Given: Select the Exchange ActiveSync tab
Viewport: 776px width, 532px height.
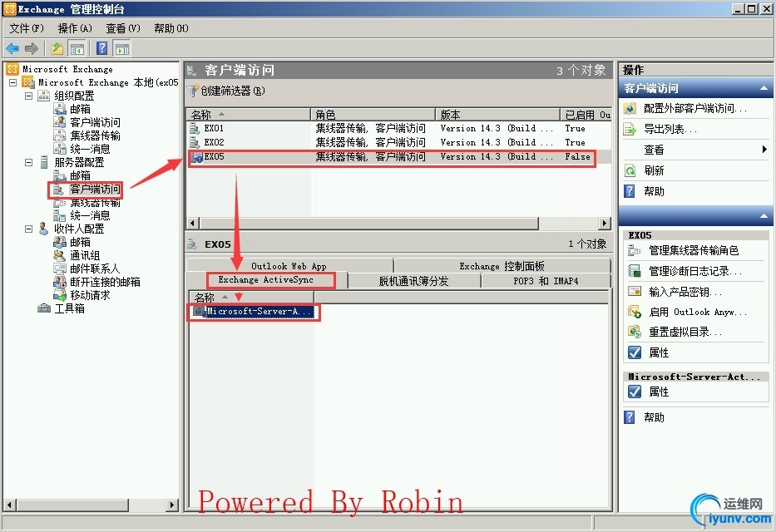Looking at the screenshot, I should point(266,280).
